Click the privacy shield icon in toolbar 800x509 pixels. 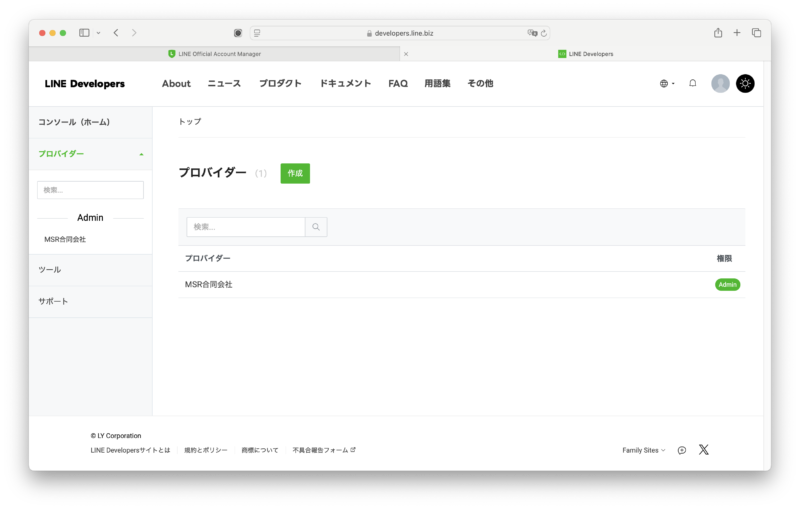click(238, 33)
